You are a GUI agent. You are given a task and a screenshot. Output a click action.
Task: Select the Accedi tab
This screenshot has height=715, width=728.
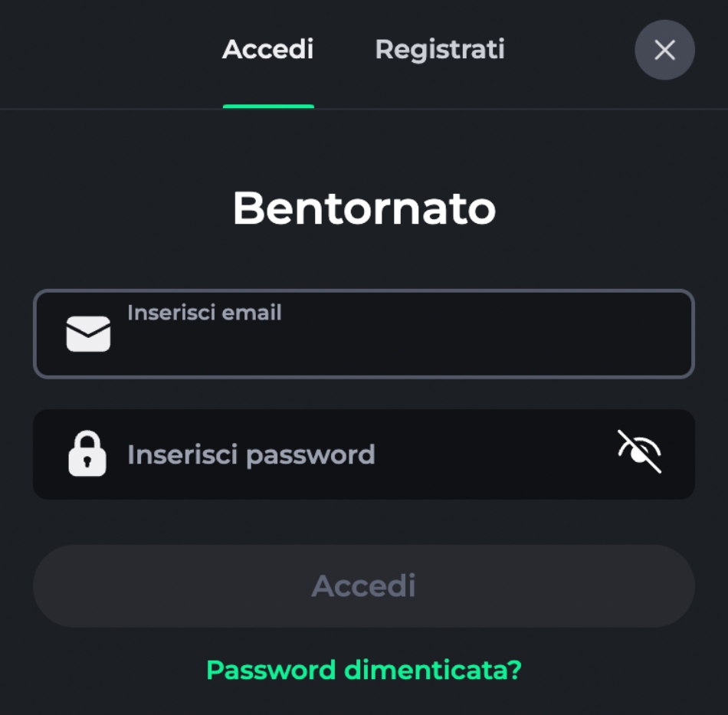267,50
